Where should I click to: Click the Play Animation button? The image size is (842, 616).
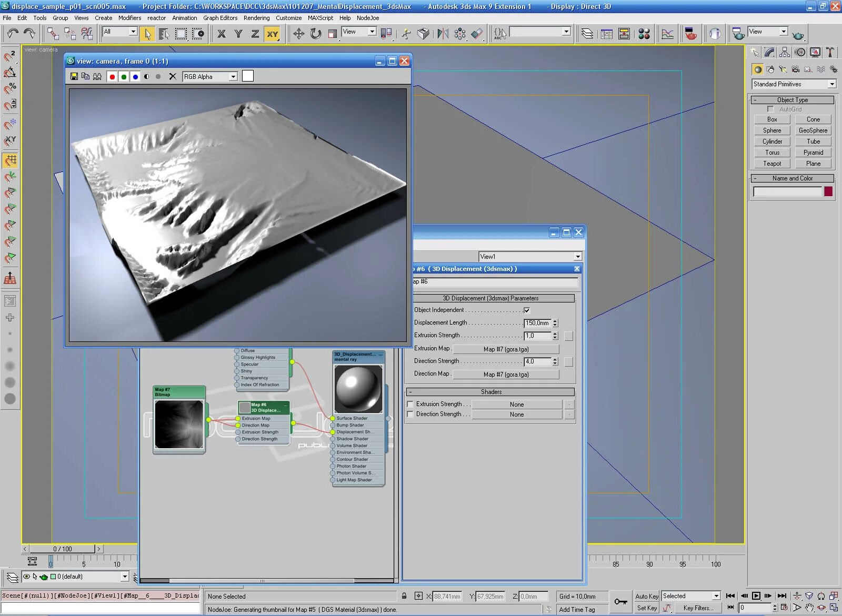pos(756,596)
